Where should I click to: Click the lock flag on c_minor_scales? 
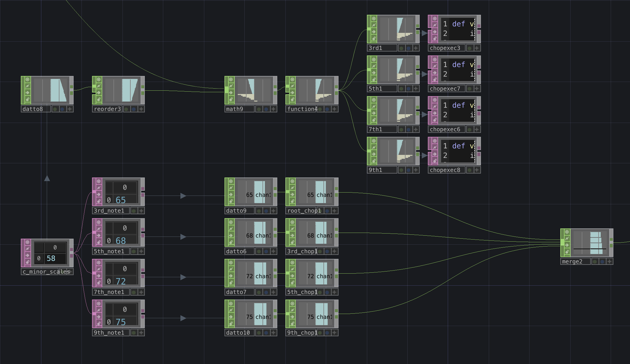coord(27,262)
